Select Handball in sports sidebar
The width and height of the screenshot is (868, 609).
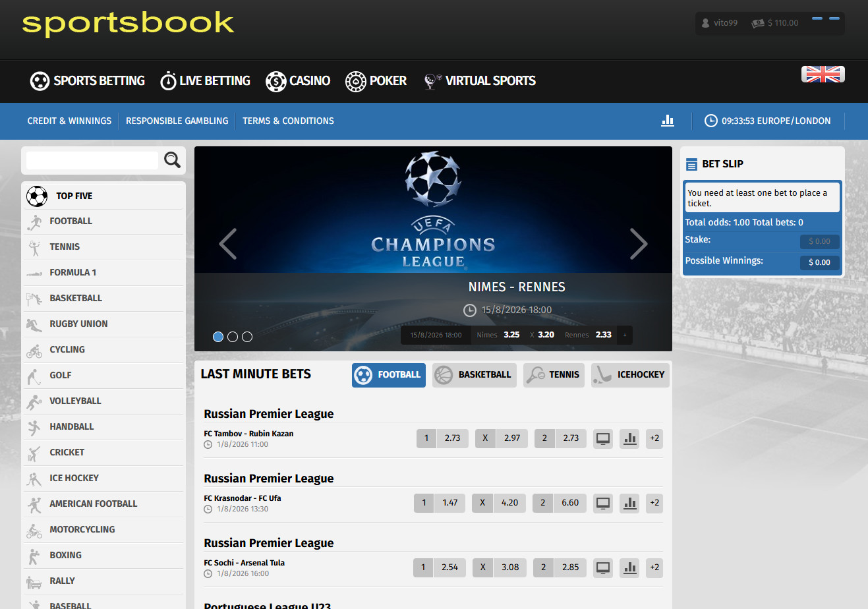pos(103,427)
